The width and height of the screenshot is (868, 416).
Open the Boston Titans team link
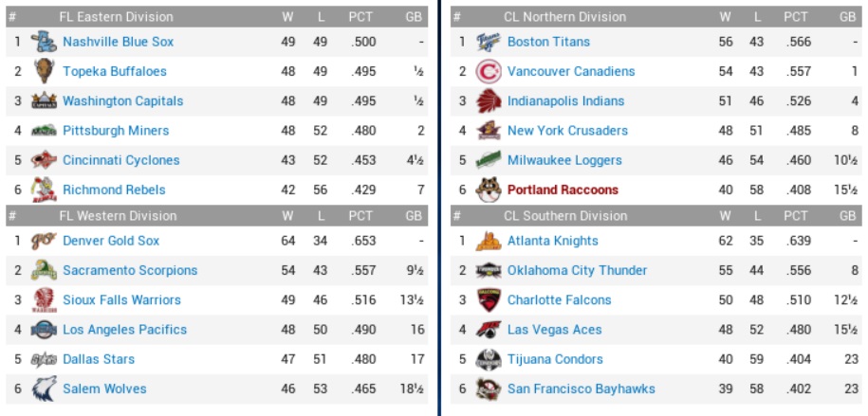[x=548, y=42]
